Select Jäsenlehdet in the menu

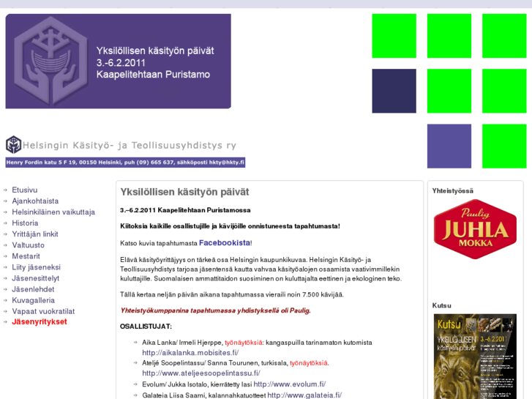33,289
